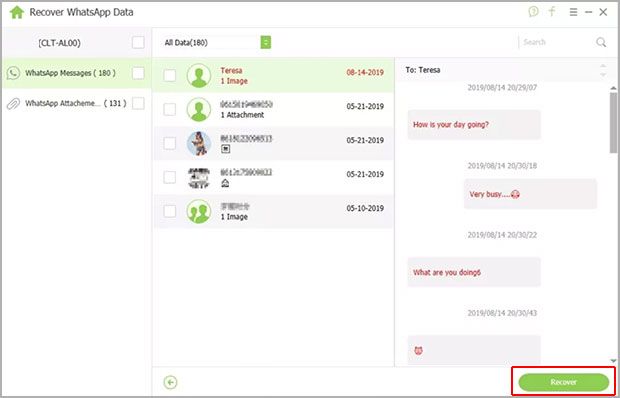Click the green dropdown arrow button

pos(266,42)
